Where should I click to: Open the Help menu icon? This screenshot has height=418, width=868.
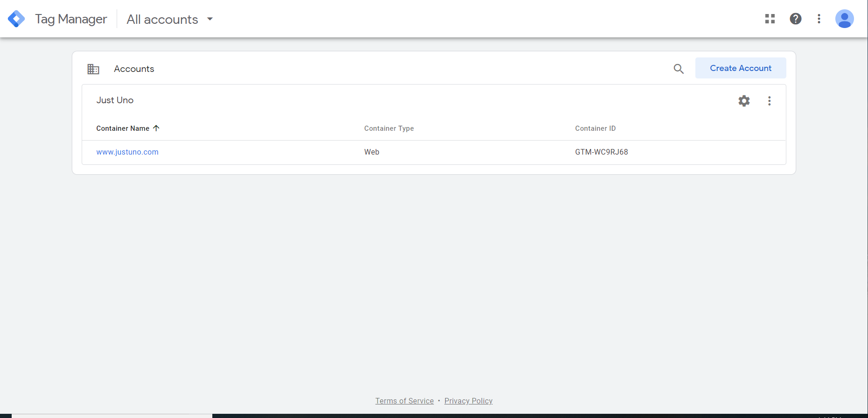pos(796,19)
